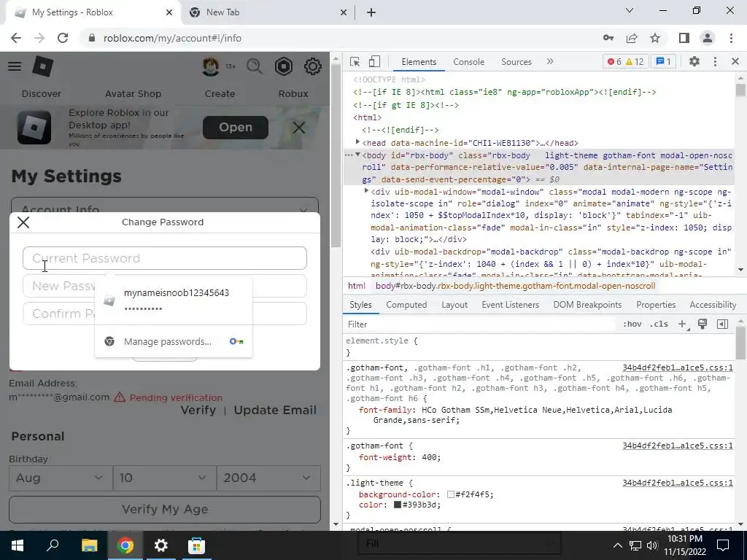This screenshot has width=747, height=560.
Task: Close the Change Password dialog
Action: [23, 222]
